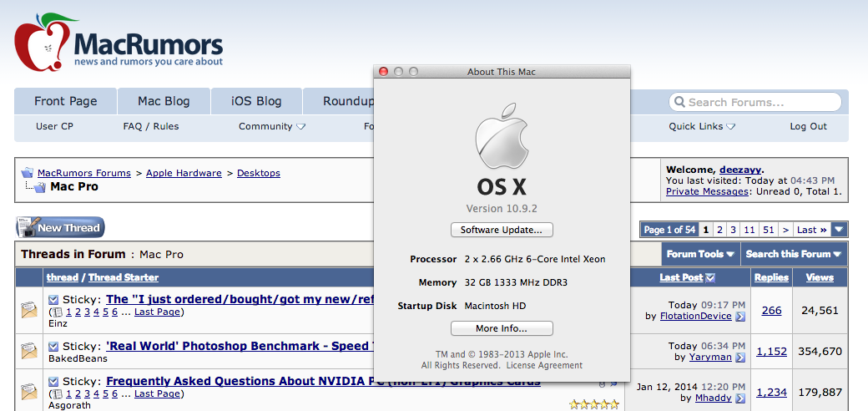Go to page 11 in forum pagination
This screenshot has height=411, width=868.
749,230
